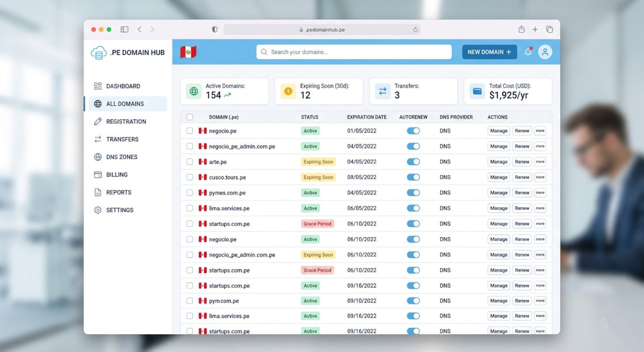Go back with the browser back arrow
The width and height of the screenshot is (644, 352).
(140, 30)
